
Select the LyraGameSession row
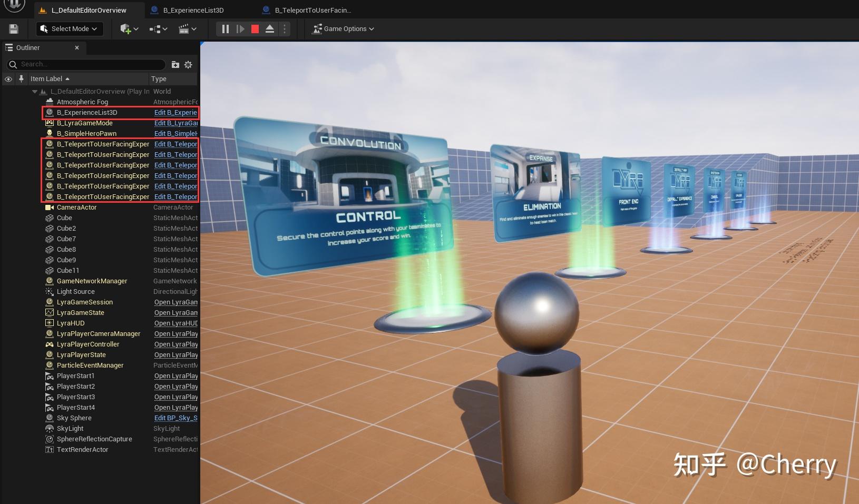tap(84, 302)
